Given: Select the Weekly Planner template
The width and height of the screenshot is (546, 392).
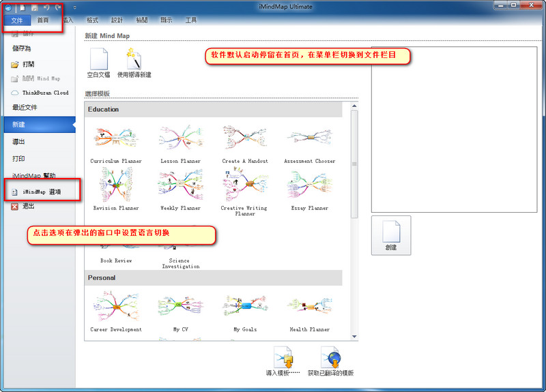Looking at the screenshot, I should [181, 190].
